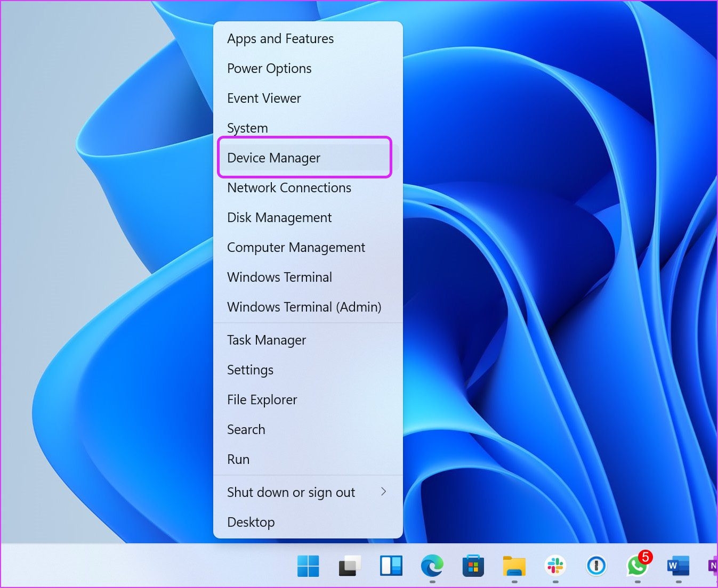Open File Explorer from the taskbar

point(514,567)
